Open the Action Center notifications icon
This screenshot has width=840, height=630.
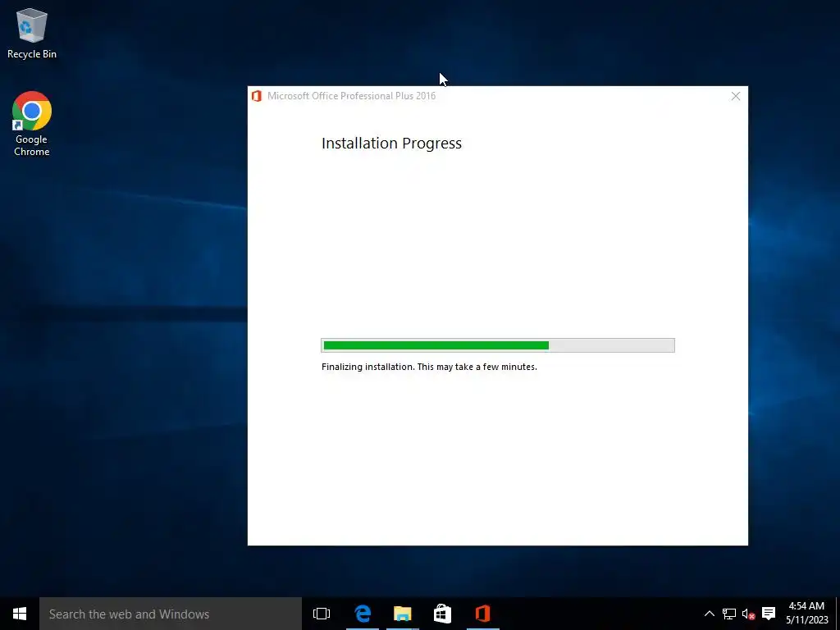point(769,614)
